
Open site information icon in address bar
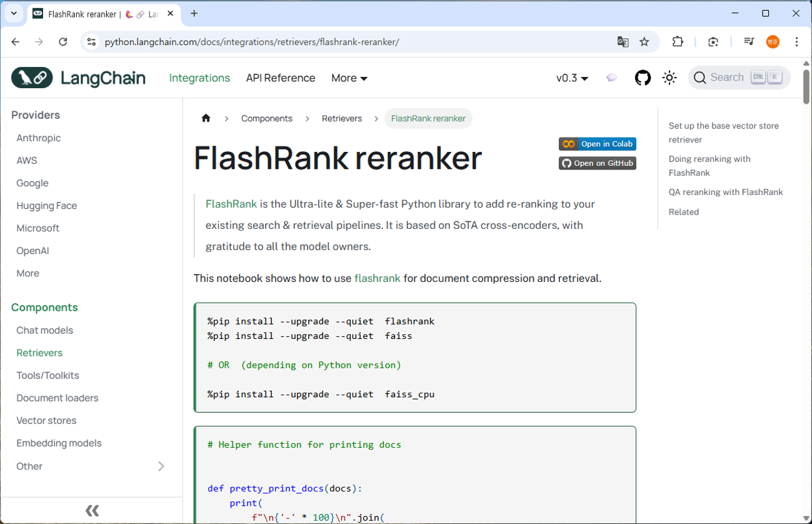[x=91, y=42]
